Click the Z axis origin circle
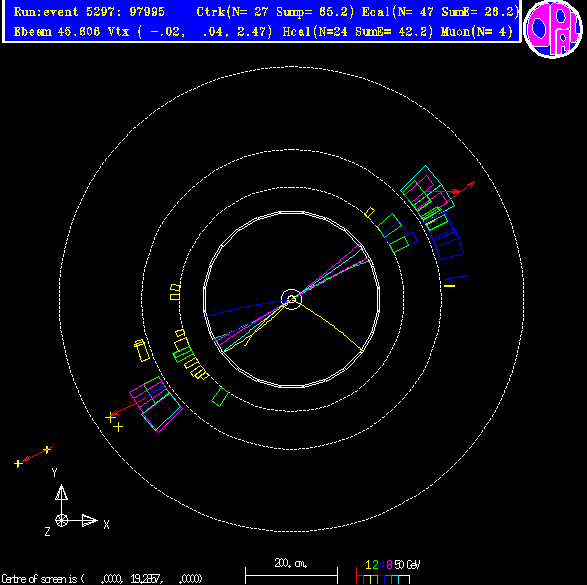The width and height of the screenshot is (587, 585). [x=61, y=520]
